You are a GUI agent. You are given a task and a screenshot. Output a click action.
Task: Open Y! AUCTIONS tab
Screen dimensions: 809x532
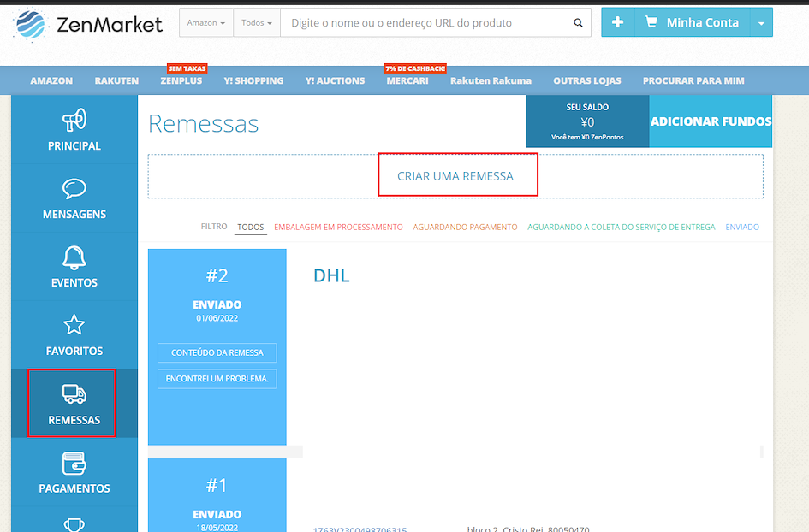pos(335,80)
